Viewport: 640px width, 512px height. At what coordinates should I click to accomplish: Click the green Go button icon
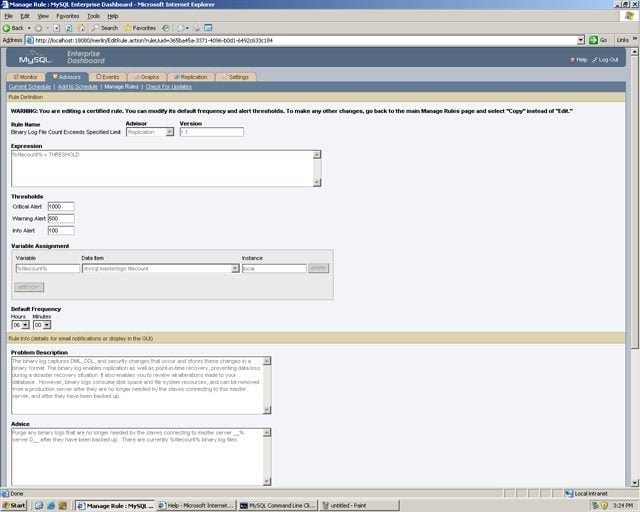coord(593,40)
